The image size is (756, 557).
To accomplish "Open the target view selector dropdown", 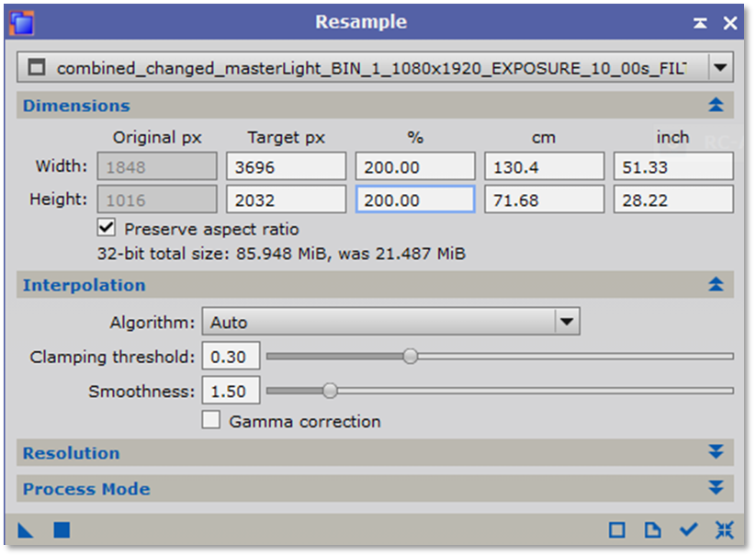I will [720, 68].
